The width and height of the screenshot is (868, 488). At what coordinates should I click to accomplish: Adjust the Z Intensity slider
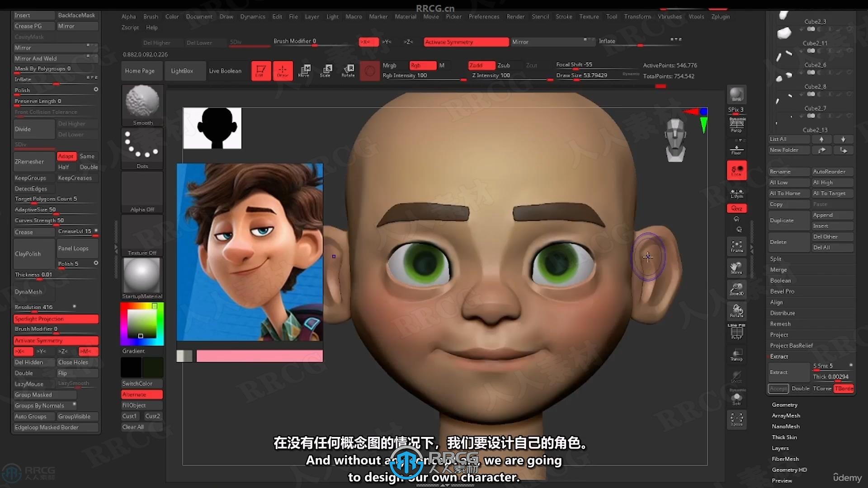(x=511, y=76)
